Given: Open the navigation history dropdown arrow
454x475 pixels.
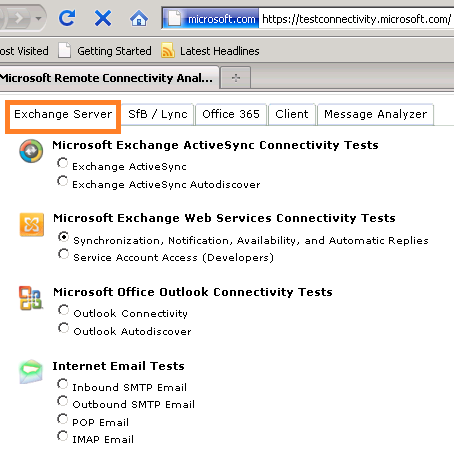Looking at the screenshot, I should coord(39,18).
